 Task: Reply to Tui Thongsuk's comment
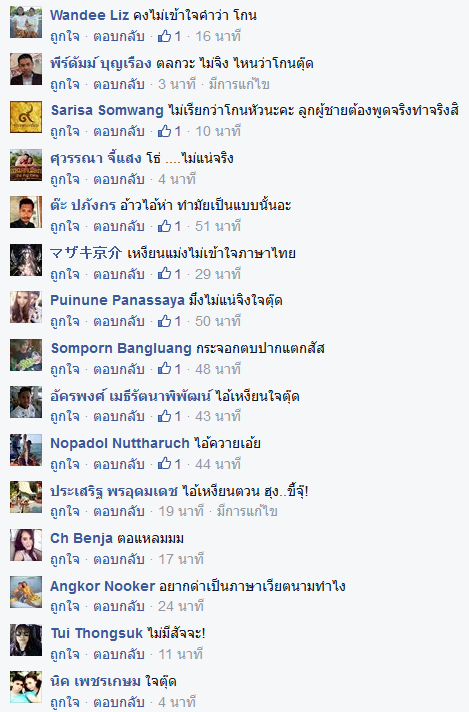coord(119,654)
